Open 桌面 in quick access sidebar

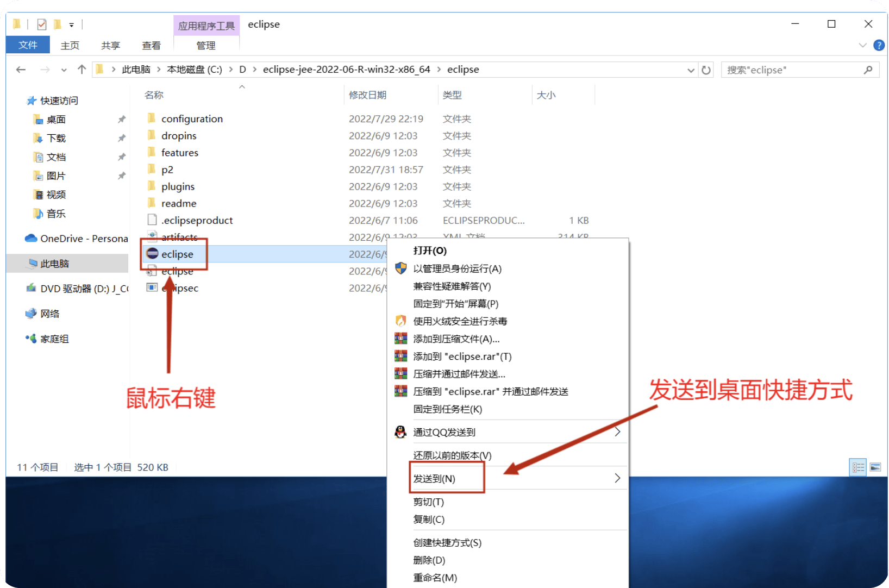pos(56,119)
